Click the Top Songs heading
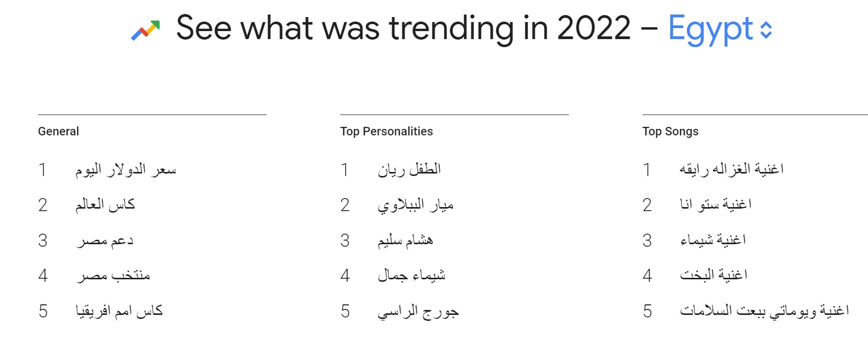Image resolution: width=868 pixels, height=348 pixels. (670, 131)
